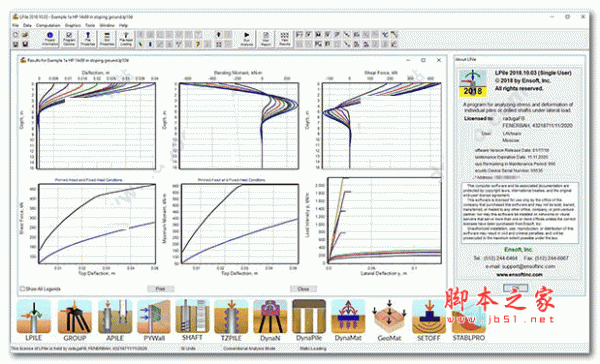Click the LPile 2018 logo in About
Image resolution: width=600 pixels, height=364 pixels.
tap(473, 83)
